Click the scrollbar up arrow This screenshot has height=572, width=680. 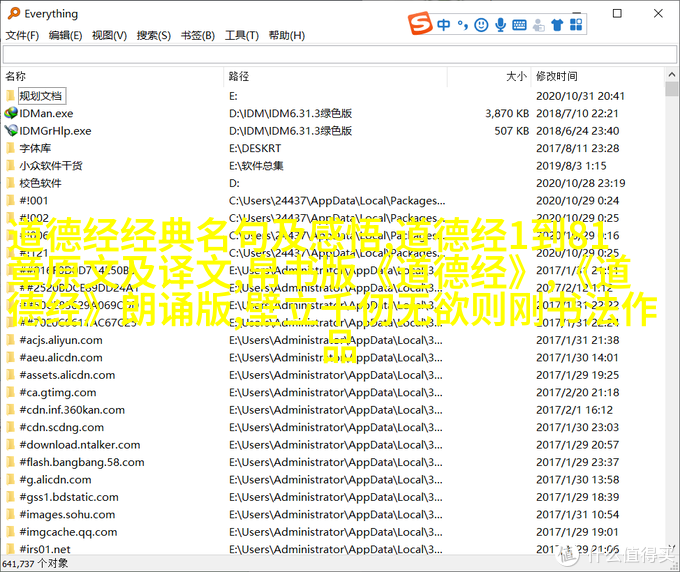point(672,75)
